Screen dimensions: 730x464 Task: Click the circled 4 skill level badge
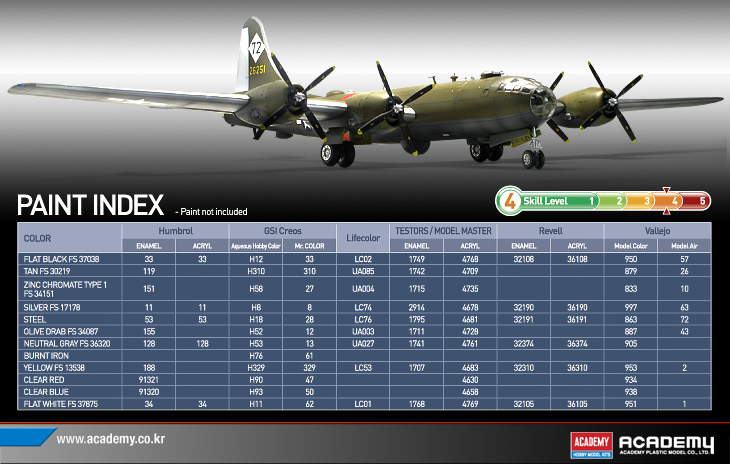510,201
